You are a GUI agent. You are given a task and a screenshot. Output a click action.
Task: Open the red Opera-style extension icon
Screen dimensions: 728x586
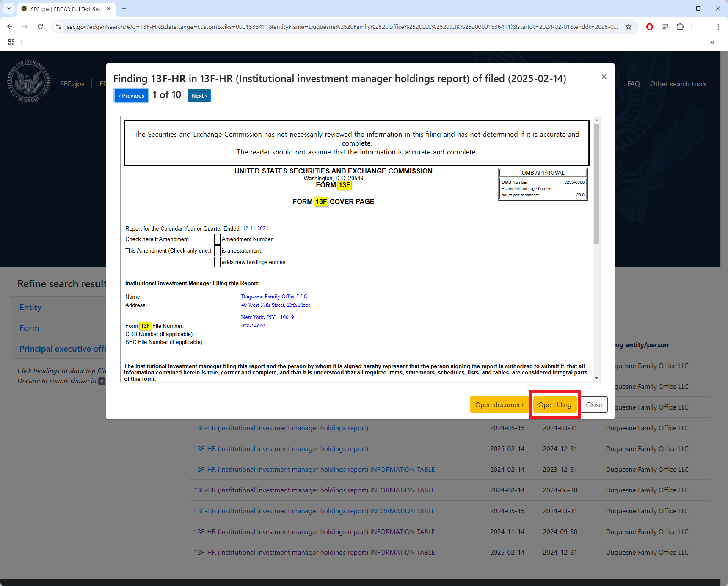(650, 27)
